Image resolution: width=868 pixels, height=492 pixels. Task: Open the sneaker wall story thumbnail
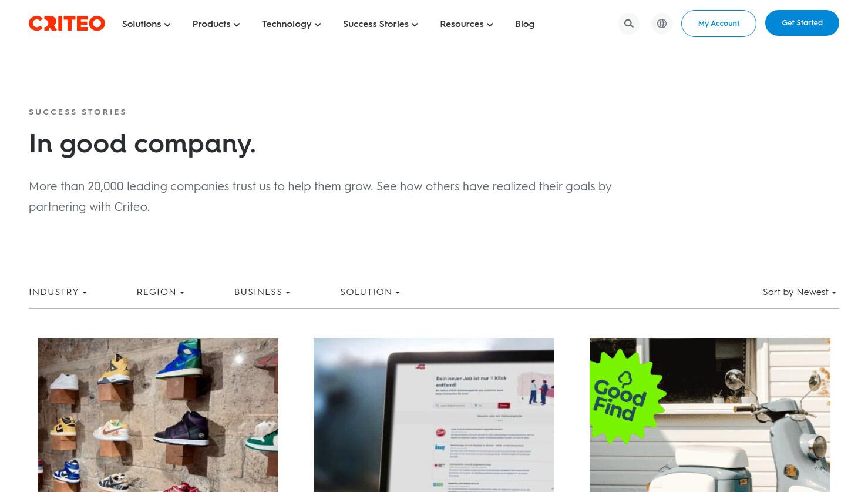coord(158,415)
